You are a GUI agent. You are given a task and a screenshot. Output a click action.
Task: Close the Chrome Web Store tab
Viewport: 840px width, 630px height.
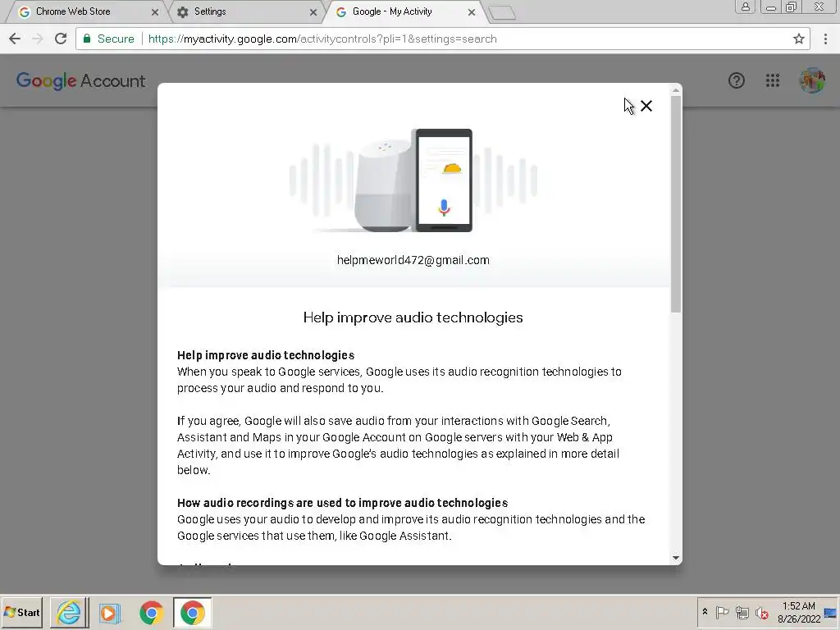point(155,11)
